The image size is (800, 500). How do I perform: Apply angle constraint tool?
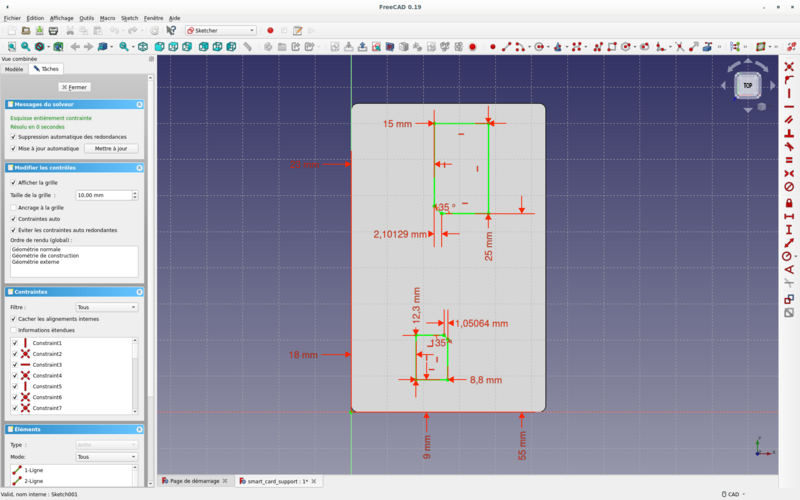(x=789, y=269)
